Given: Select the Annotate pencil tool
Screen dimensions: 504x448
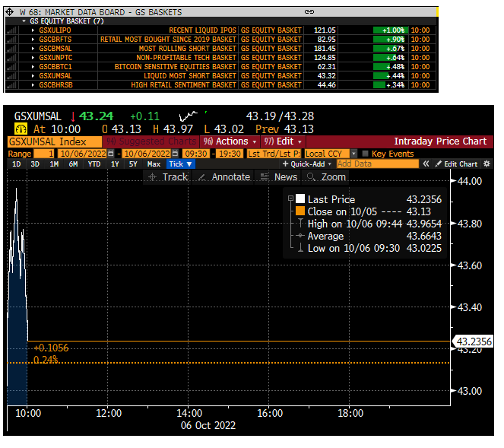Looking at the screenshot, I should click(x=224, y=177).
